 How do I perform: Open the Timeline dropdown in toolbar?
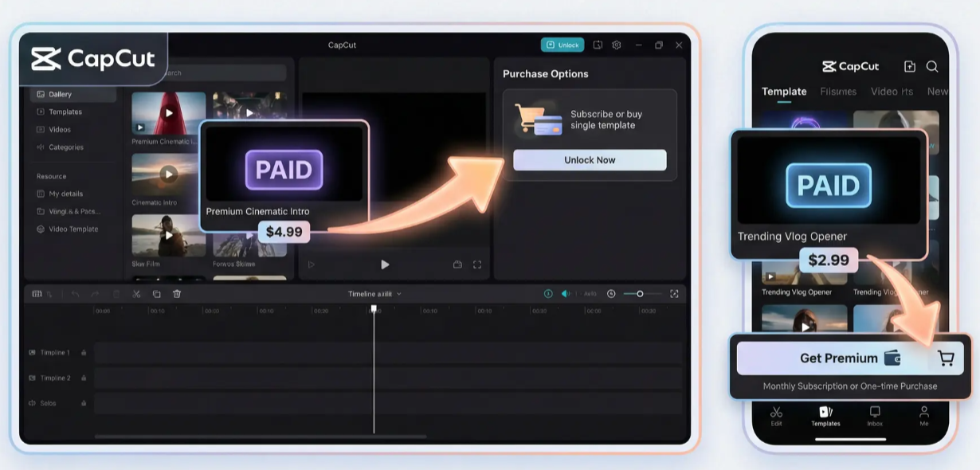[x=374, y=294]
